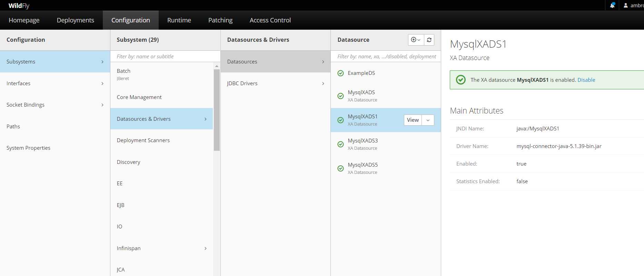Viewport: 644px width, 276px height.
Task: Click the driver name mysql-connector-java-5.1.39-bin.jar
Action: coord(559,146)
